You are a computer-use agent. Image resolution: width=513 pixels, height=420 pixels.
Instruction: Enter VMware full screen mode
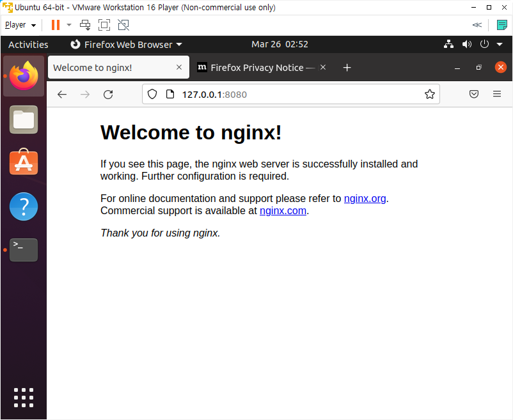tap(104, 25)
